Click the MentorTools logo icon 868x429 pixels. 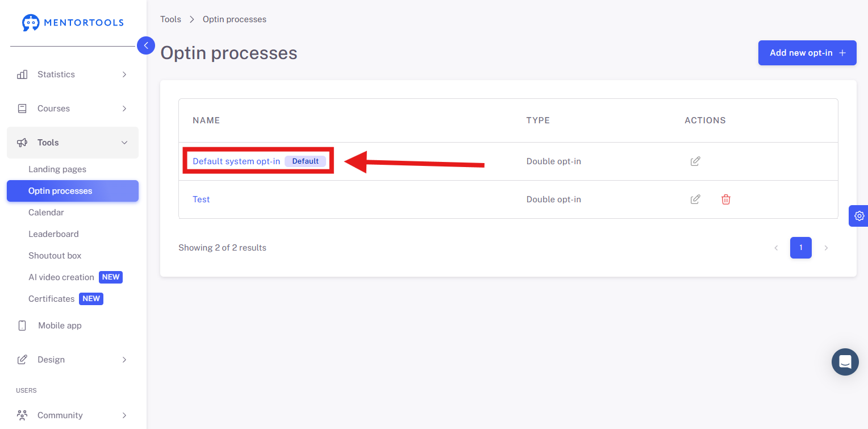pyautogui.click(x=31, y=23)
